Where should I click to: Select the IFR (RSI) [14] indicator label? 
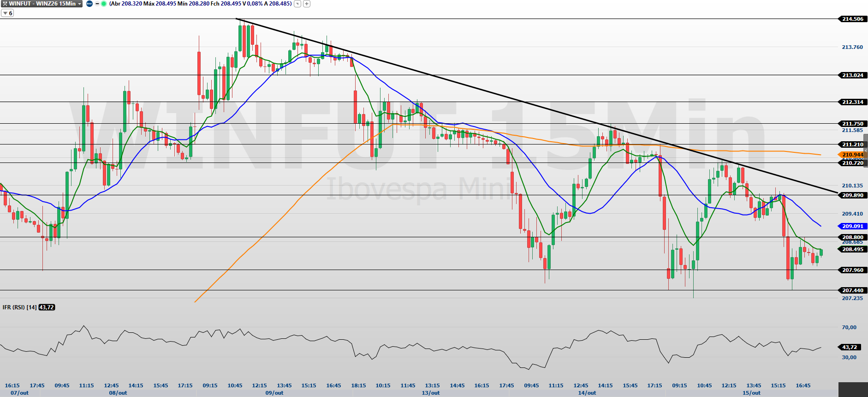[20, 307]
